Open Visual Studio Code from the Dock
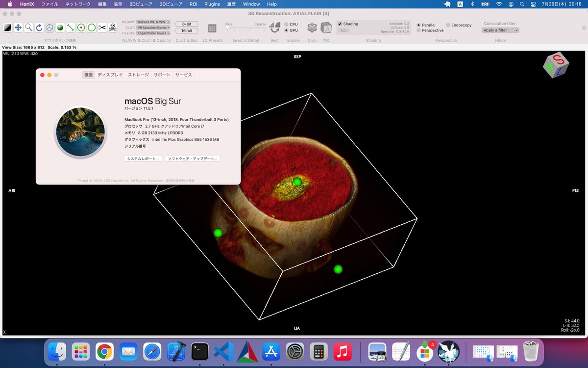The image size is (588, 368). point(223,351)
